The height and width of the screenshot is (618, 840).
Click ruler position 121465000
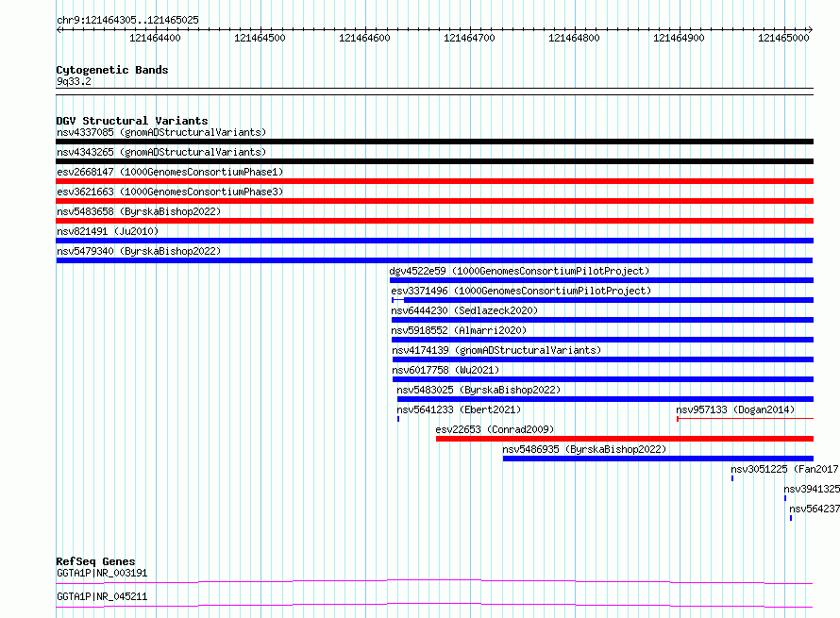[783, 38]
